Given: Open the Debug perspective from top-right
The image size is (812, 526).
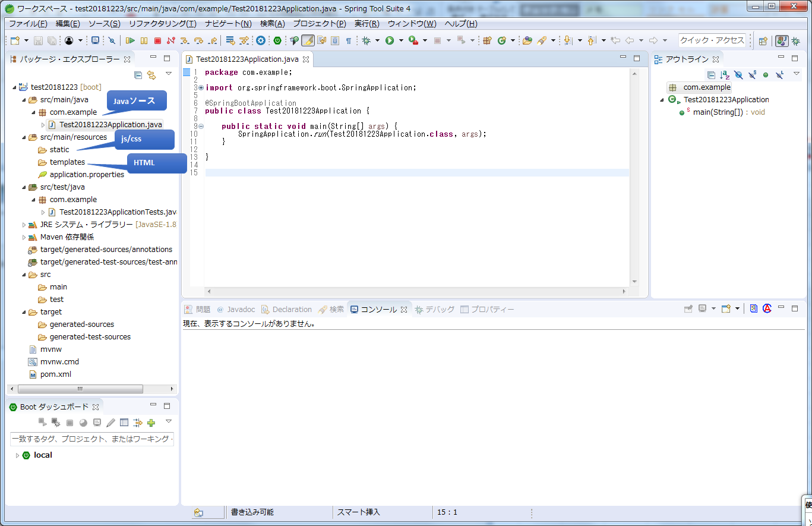Looking at the screenshot, I should 795,40.
